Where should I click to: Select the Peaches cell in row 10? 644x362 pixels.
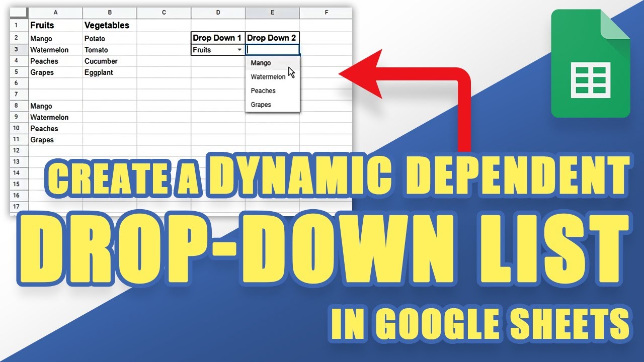55,128
